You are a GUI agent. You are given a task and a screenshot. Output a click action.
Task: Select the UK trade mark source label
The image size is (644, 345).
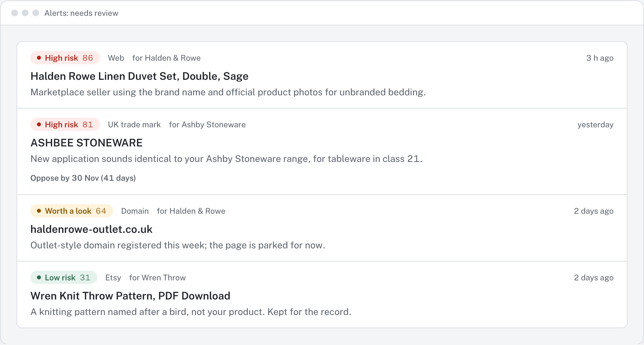134,125
